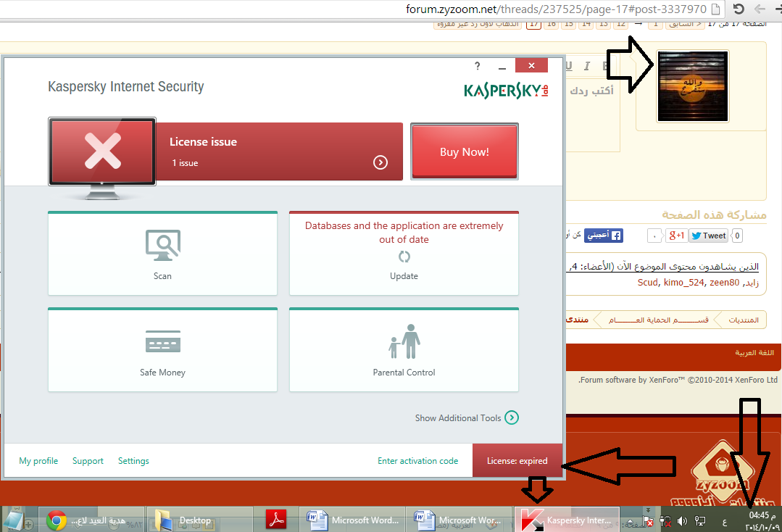Open Safe Money card icon
Screen dimensions: 782x532
pyautogui.click(x=162, y=341)
